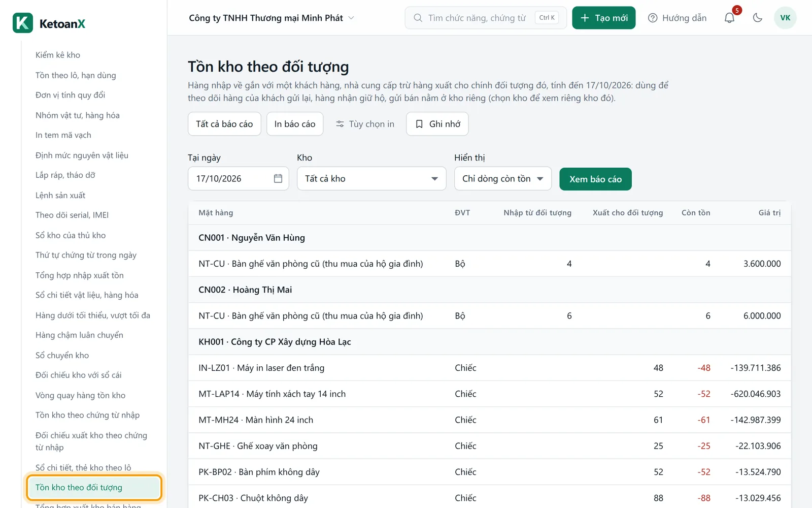Open the Kho dropdown Tất cả kho
This screenshot has height=508, width=812.
point(371,178)
